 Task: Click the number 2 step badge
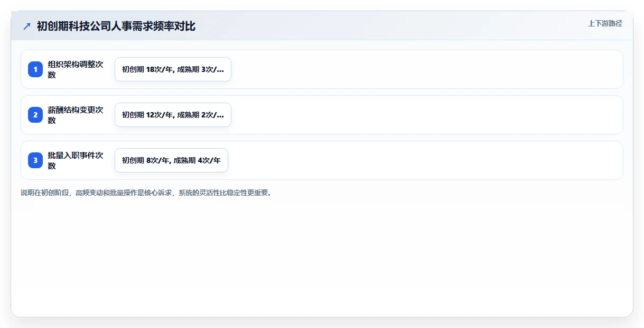click(35, 115)
